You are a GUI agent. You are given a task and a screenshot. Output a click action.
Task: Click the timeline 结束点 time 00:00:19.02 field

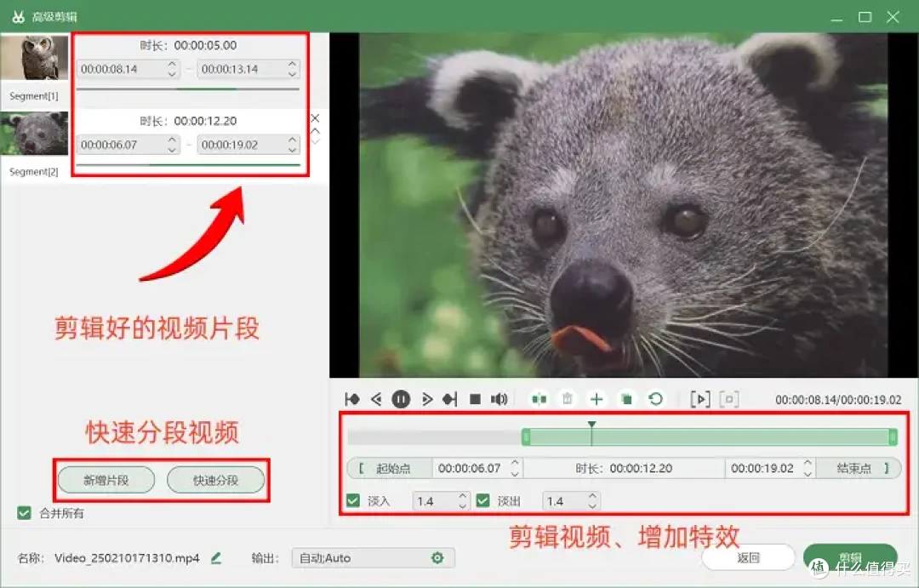pos(770,468)
